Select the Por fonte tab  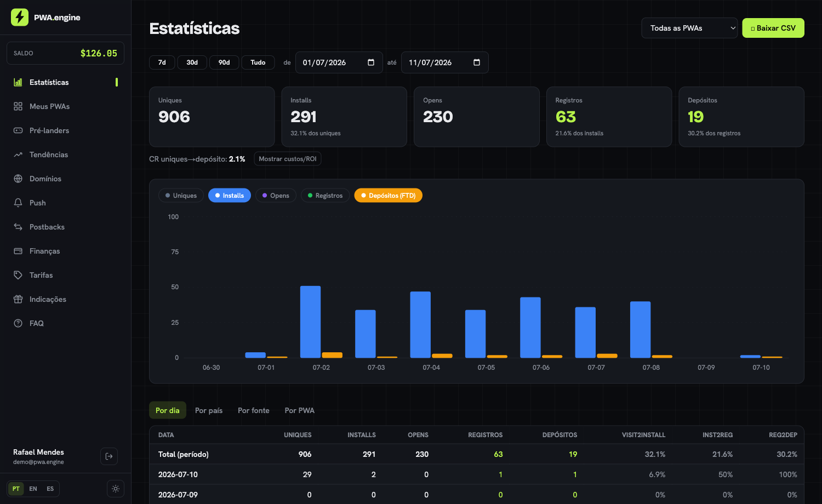pos(254,410)
